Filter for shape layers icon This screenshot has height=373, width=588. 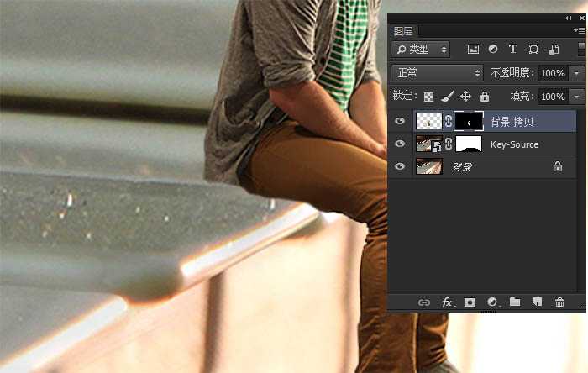pos(533,49)
